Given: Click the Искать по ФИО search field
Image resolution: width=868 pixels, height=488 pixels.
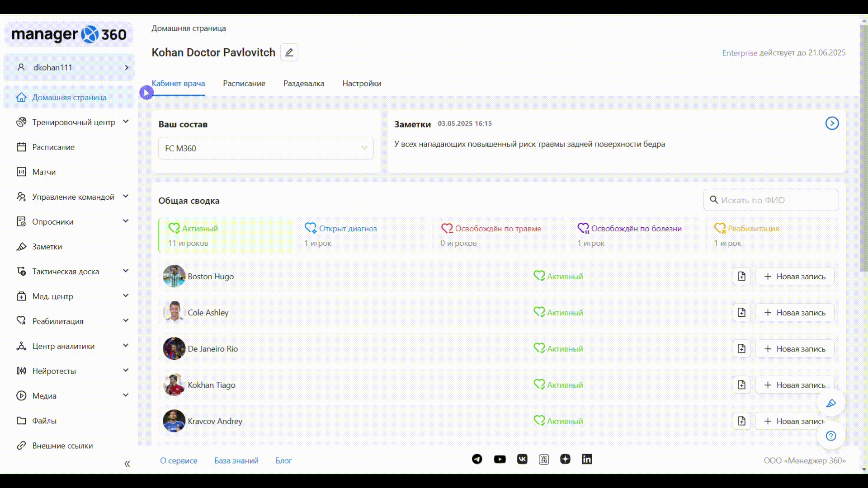Looking at the screenshot, I should point(771,200).
